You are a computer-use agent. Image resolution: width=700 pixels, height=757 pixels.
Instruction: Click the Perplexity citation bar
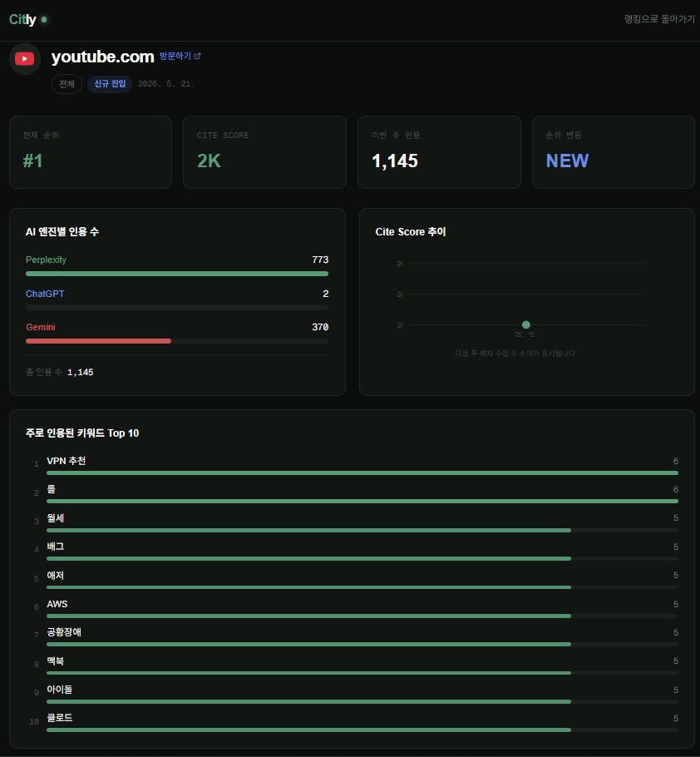coord(177,274)
